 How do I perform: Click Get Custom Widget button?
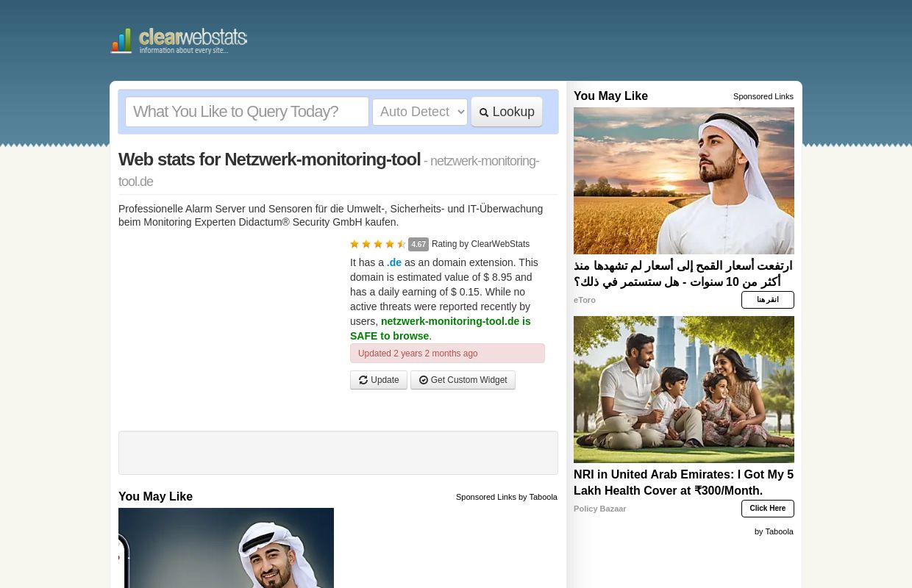tap(463, 380)
